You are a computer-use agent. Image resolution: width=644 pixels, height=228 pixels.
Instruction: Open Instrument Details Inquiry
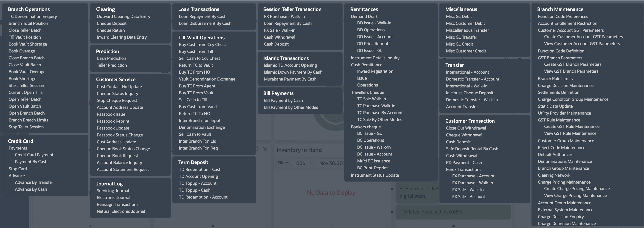coord(375,58)
